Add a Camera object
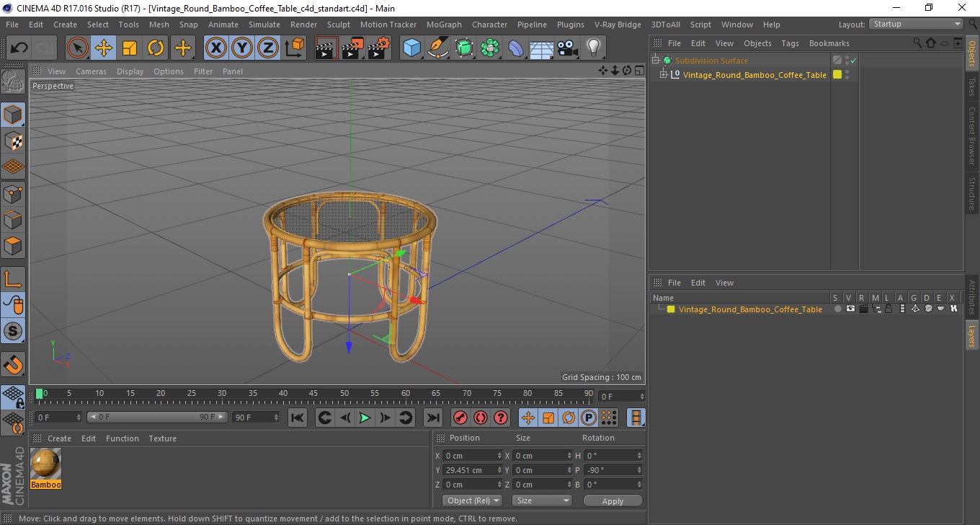The width and height of the screenshot is (980, 525). [x=567, y=48]
